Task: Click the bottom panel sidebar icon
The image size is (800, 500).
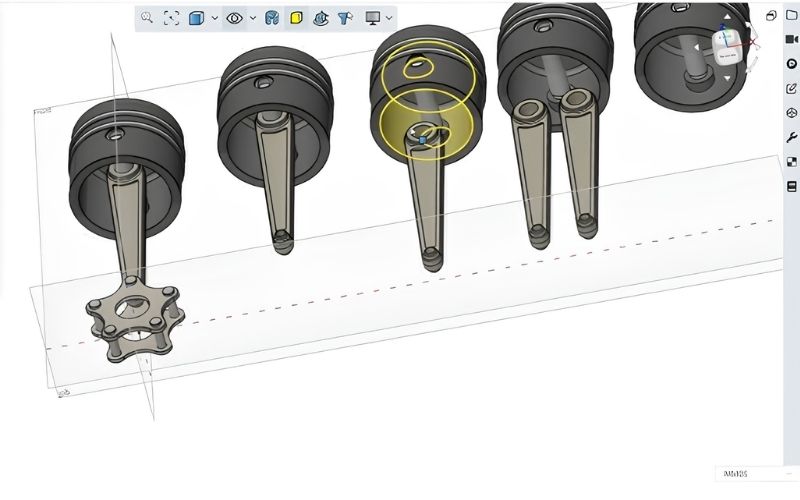Action: (792, 187)
